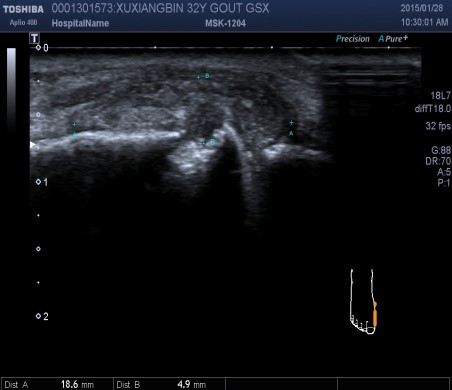This screenshot has height=390, width=452.
Task: Click the HospitalName header text
Action: [80, 23]
